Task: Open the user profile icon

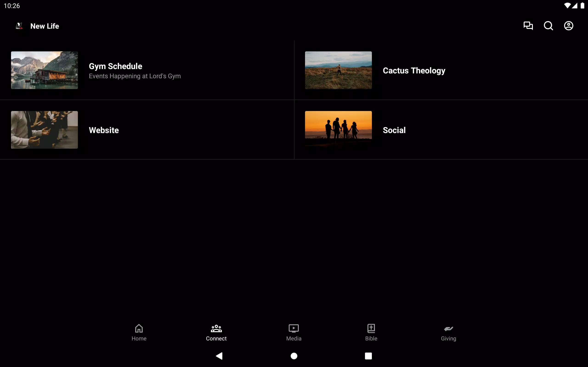Action: [568, 26]
